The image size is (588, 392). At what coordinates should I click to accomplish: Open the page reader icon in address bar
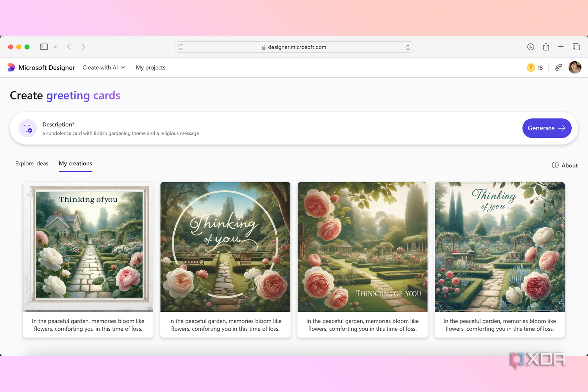pyautogui.click(x=181, y=47)
